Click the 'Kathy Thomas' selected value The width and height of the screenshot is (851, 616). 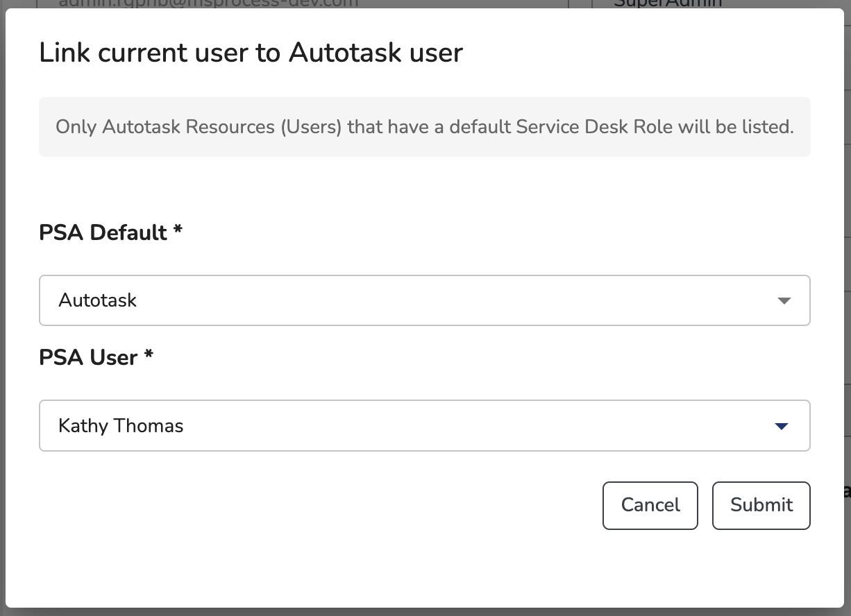tap(121, 425)
